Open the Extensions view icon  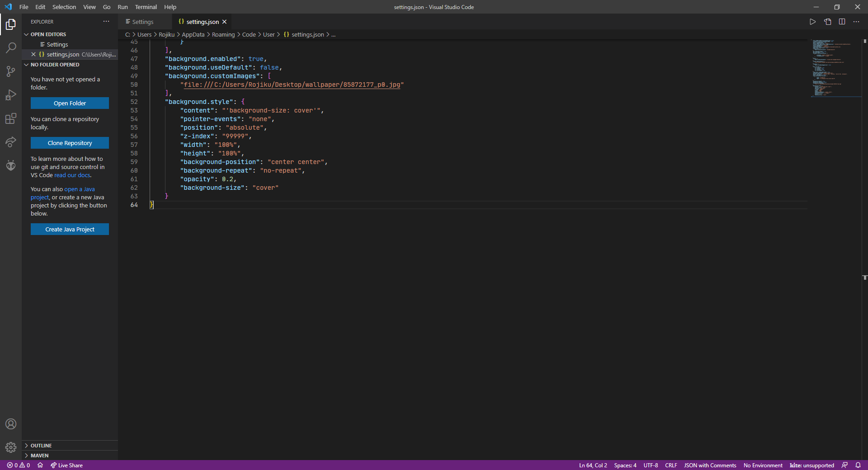[x=11, y=118]
